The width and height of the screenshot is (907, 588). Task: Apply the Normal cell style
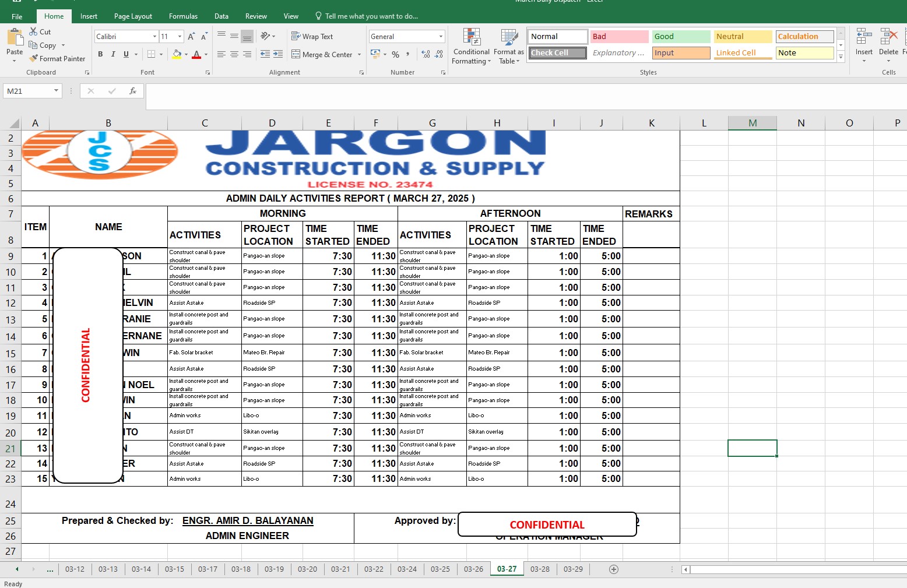point(558,36)
